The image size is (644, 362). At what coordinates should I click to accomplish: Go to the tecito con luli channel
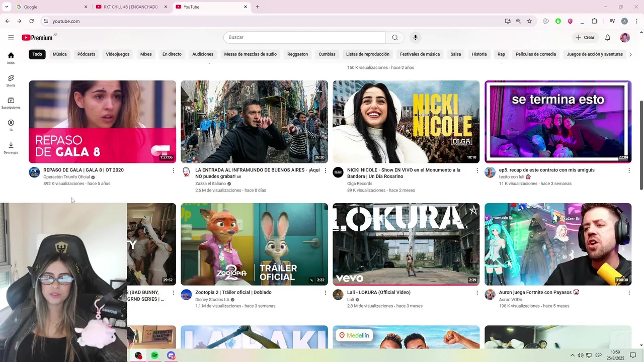[x=512, y=177]
